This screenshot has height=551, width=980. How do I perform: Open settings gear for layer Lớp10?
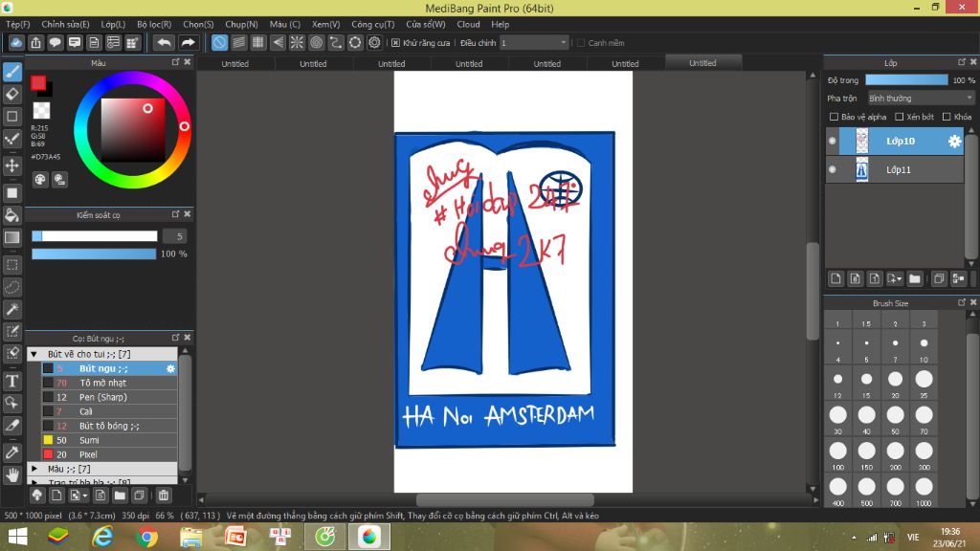(954, 142)
